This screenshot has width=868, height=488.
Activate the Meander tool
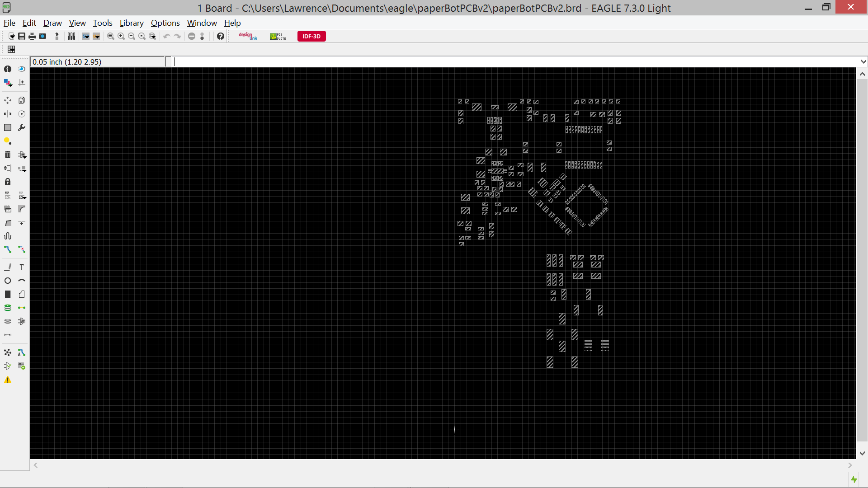[8, 236]
